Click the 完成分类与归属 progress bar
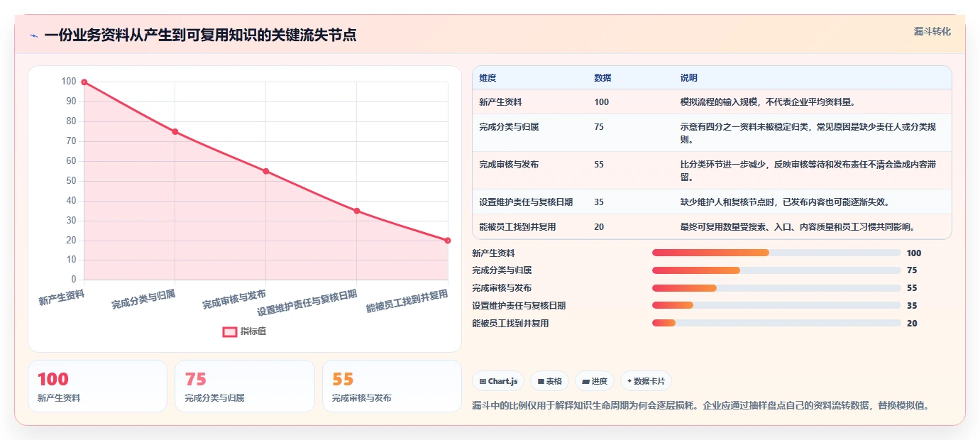The width and height of the screenshot is (980, 440). click(776, 270)
